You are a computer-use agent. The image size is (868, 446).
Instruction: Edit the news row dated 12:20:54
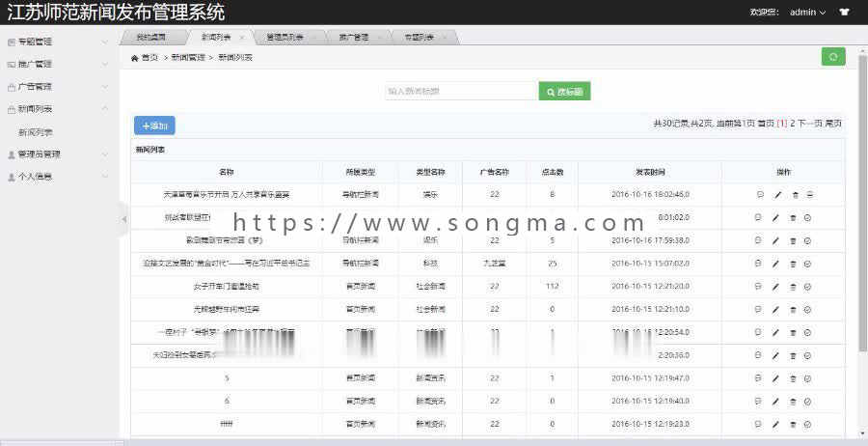click(775, 332)
